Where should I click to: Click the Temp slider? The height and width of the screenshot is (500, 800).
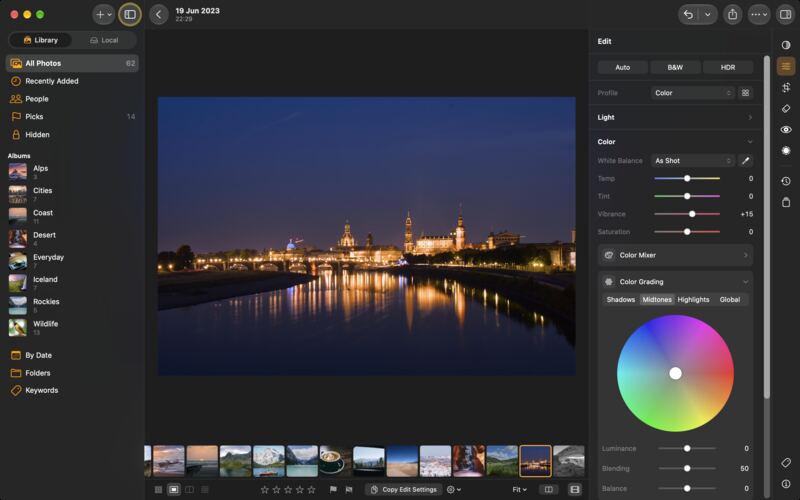(687, 179)
